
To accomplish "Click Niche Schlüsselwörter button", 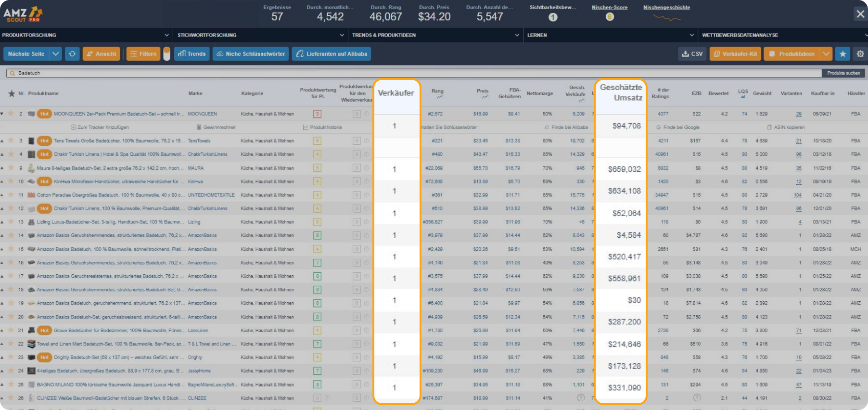I will 251,54.
